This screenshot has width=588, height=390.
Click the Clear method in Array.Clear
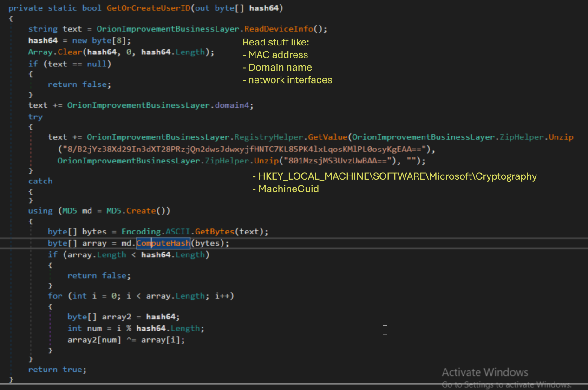click(x=70, y=52)
